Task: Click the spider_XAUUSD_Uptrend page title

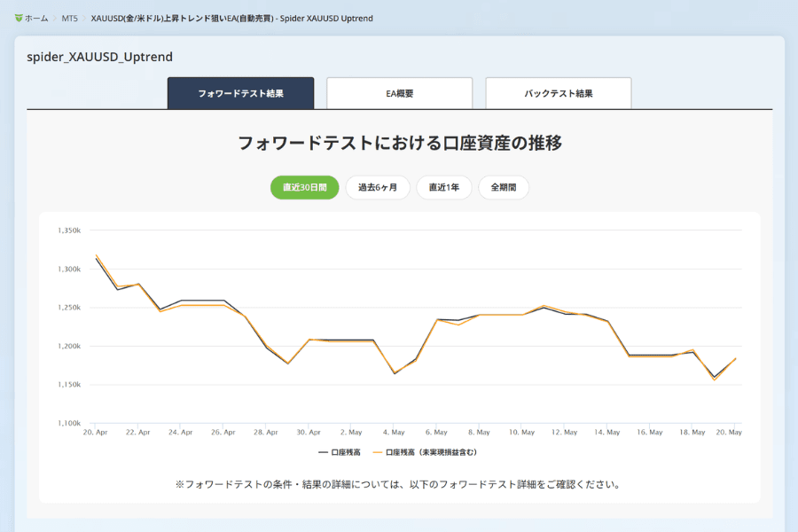Action: coord(99,57)
